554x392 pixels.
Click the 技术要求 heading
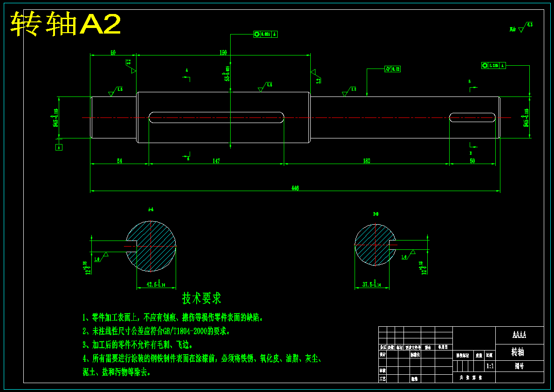(x=201, y=298)
